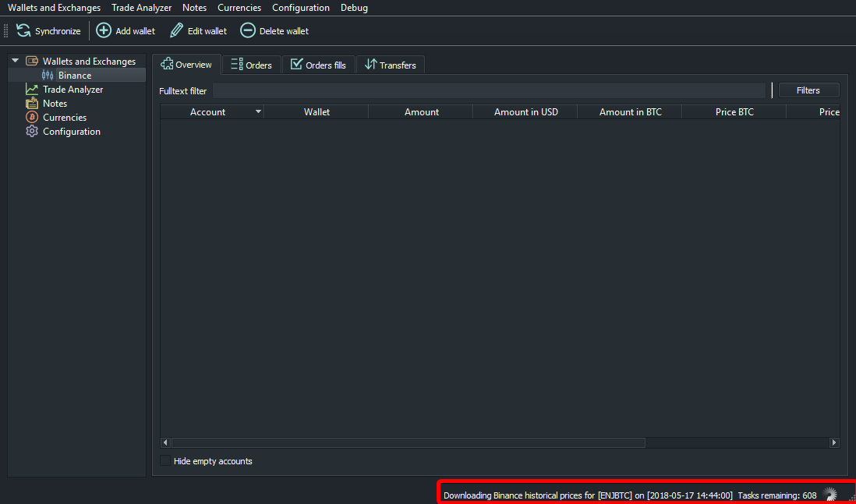The height and width of the screenshot is (504, 856).
Task: Switch to the Transfers tab
Action: tap(391, 65)
